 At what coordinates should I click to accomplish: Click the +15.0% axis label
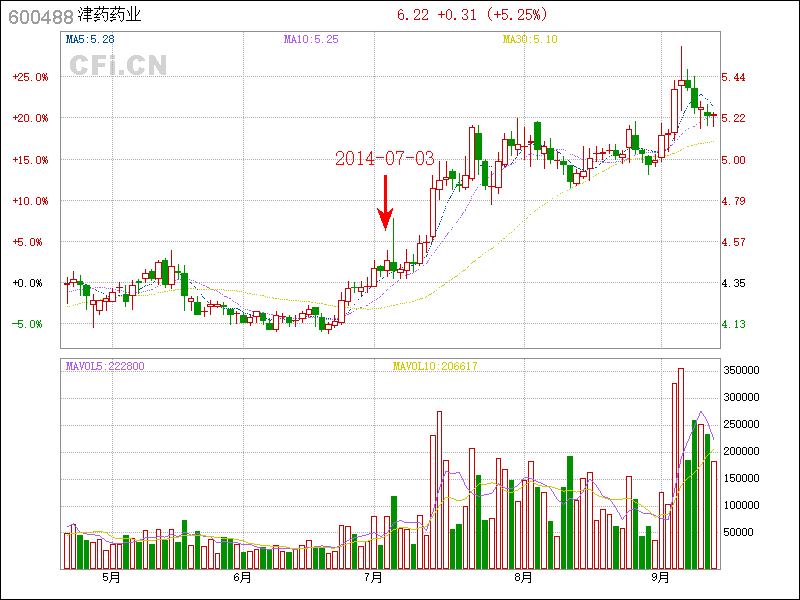[31, 160]
